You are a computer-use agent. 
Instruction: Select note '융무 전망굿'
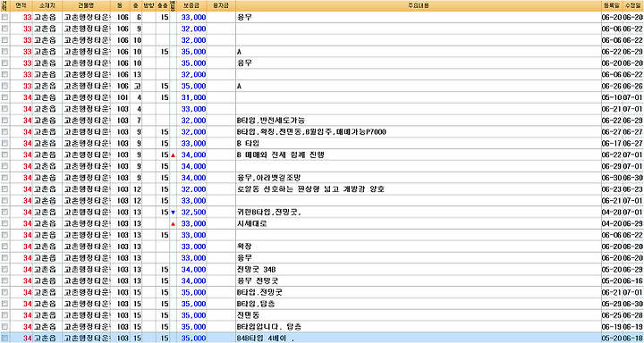(x=257, y=281)
